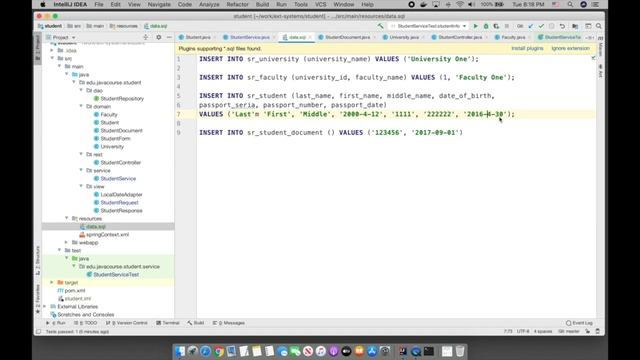This screenshot has width=640, height=360.
Task: Toggle tool window bars icon in status bar corner
Action: [x=38, y=331]
